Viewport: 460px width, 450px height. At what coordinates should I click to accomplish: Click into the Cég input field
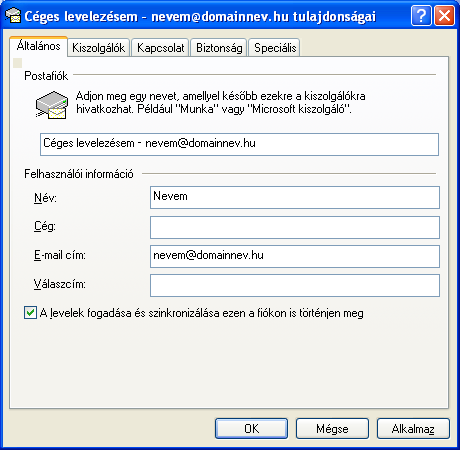tap(295, 227)
